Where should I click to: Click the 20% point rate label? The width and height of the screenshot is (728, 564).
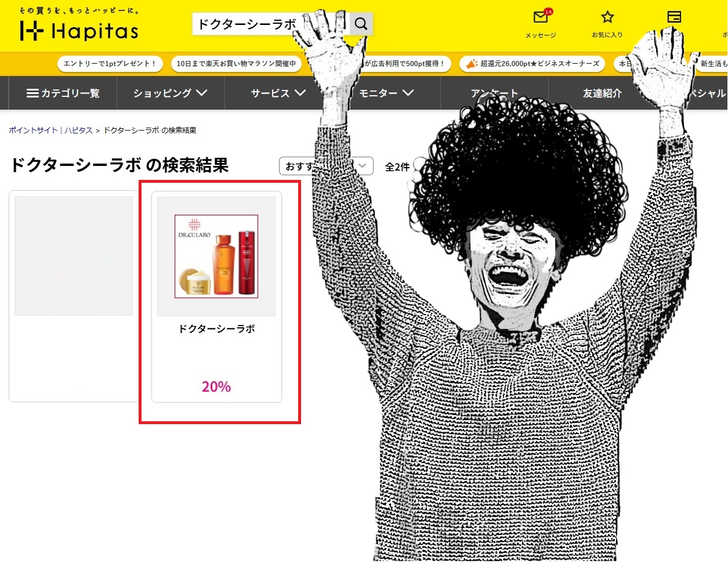(216, 387)
